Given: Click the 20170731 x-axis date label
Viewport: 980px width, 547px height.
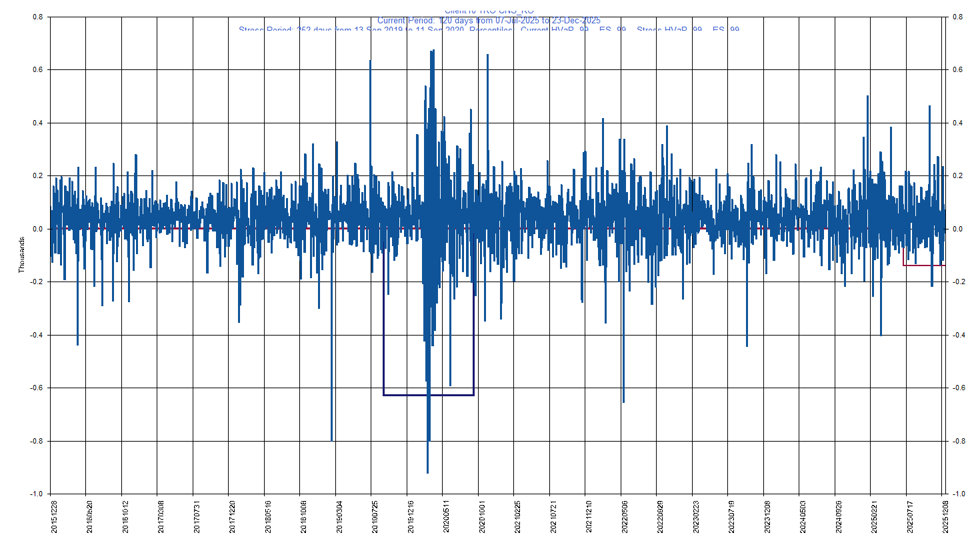Looking at the screenshot, I should point(196,517).
